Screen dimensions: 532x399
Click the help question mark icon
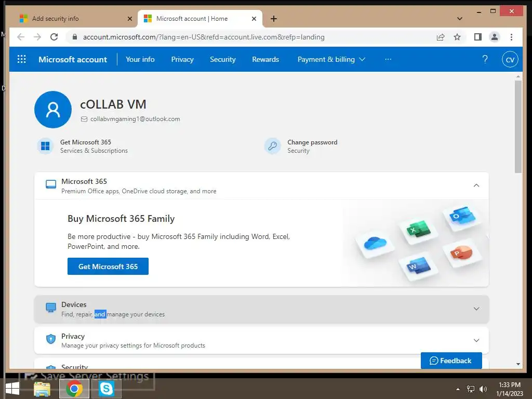(x=485, y=59)
